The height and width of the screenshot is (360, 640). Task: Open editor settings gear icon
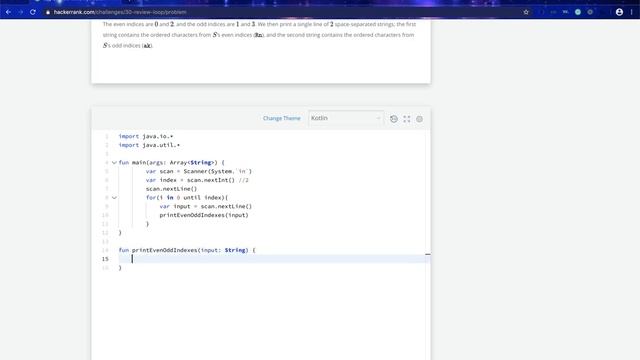(419, 119)
